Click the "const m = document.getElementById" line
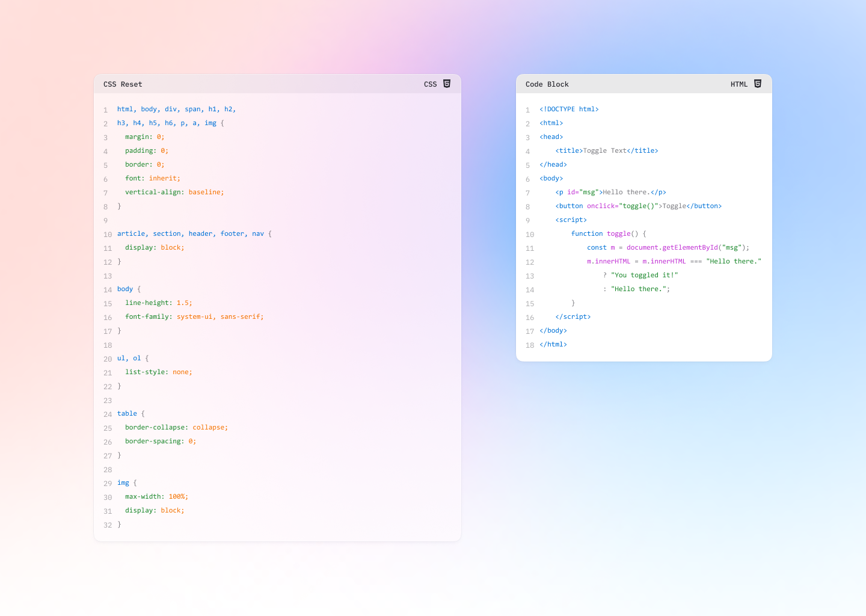The height and width of the screenshot is (616, 866). point(668,248)
